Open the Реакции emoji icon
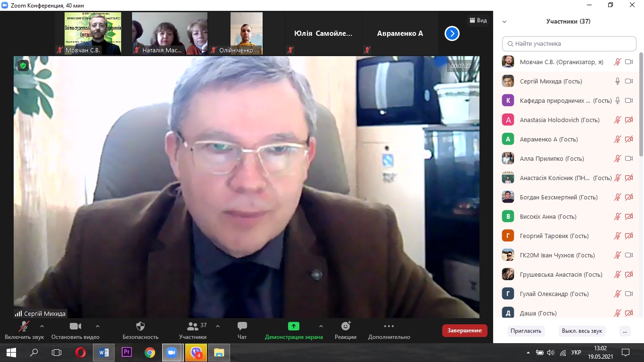The height and width of the screenshot is (362, 644). point(346,326)
